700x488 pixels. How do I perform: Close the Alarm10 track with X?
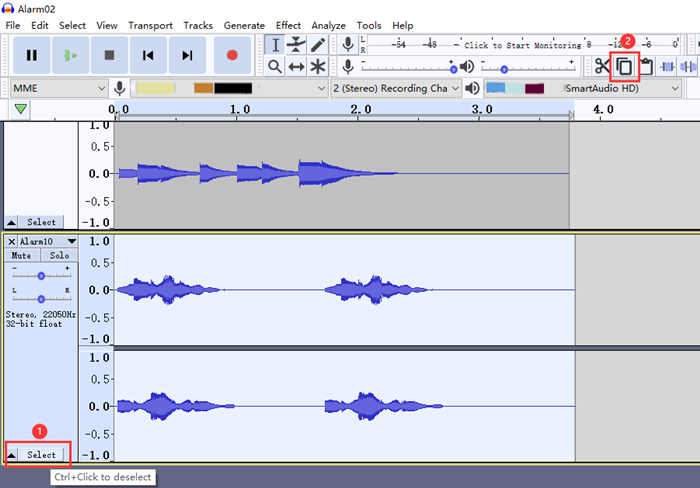click(12, 242)
